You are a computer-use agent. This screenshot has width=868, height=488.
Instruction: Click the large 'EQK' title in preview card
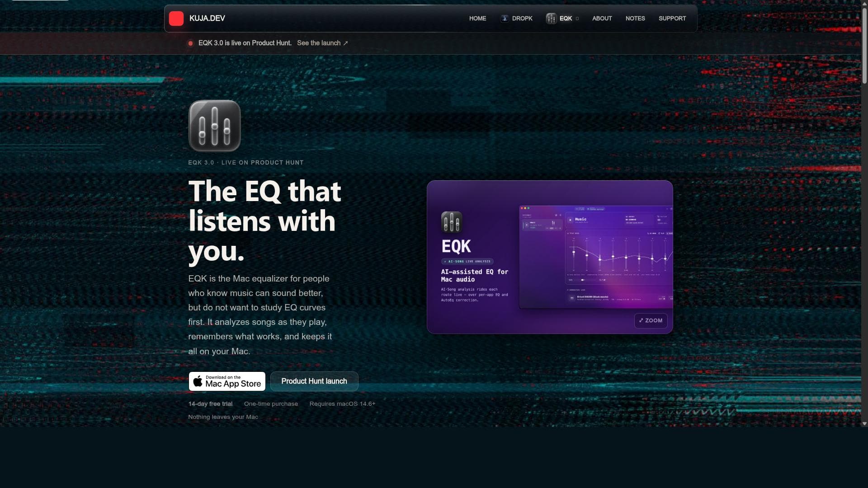click(x=456, y=246)
